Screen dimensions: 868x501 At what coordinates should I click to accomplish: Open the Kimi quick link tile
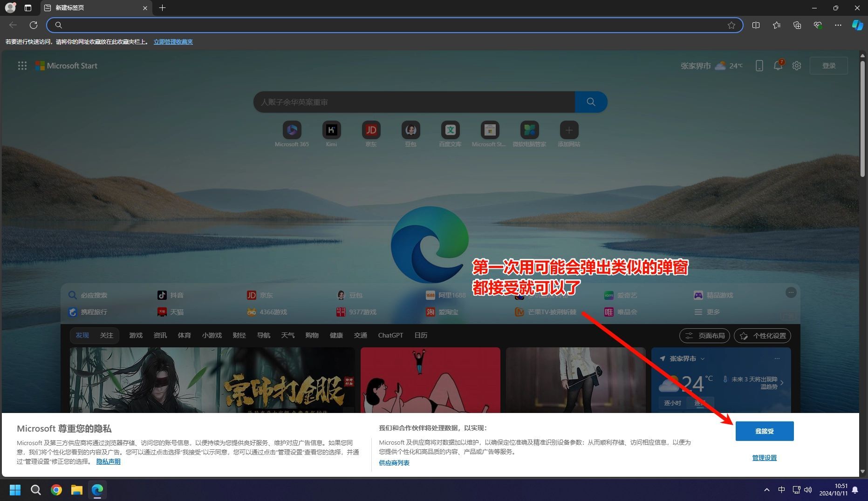[331, 130]
